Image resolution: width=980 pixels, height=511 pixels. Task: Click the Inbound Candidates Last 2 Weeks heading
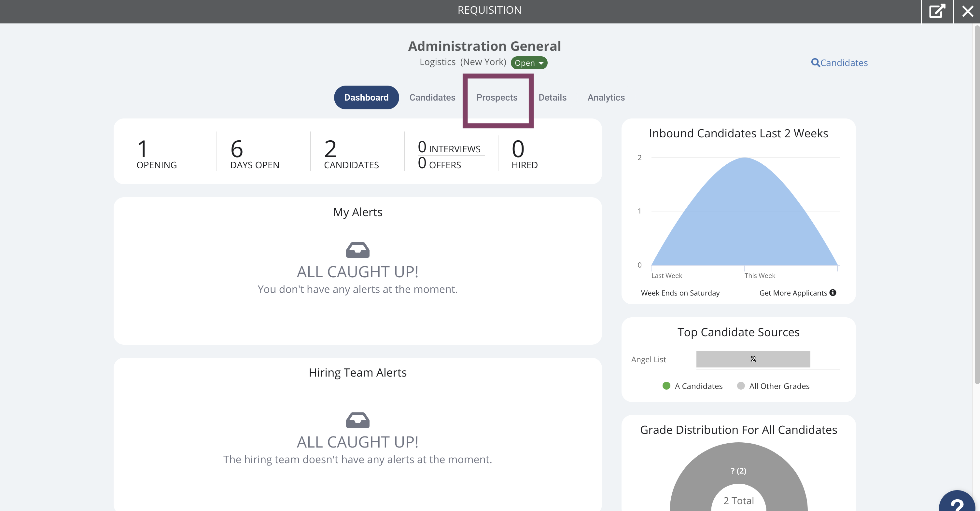tap(738, 133)
